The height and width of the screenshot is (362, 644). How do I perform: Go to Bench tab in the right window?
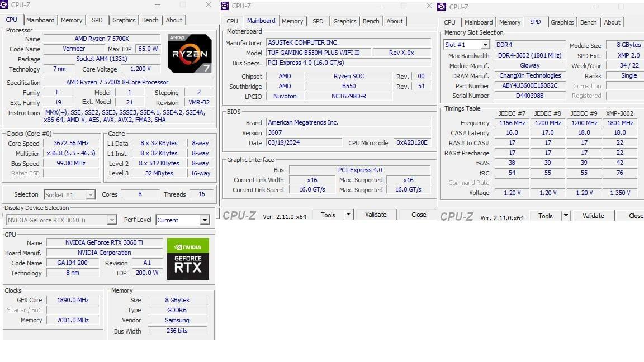click(x=589, y=22)
